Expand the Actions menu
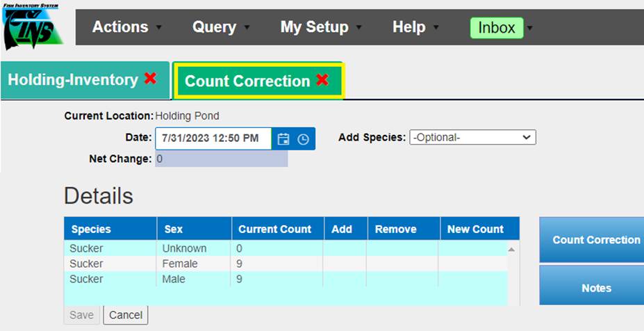Viewport: 644px width, 331px height. click(x=126, y=27)
